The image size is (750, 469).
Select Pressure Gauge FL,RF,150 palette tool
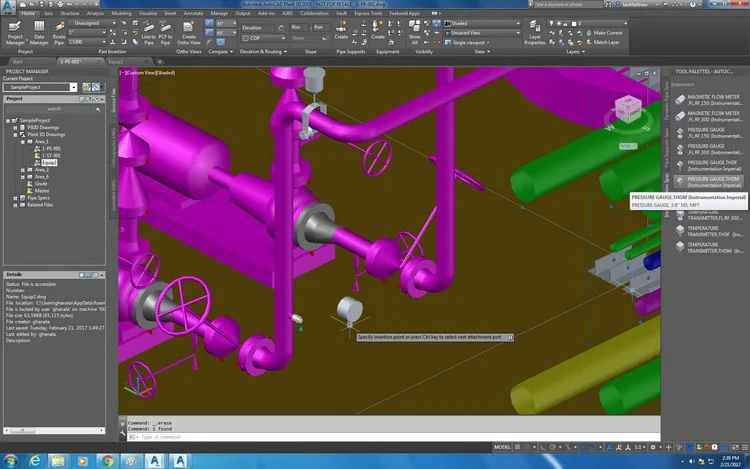(708, 132)
